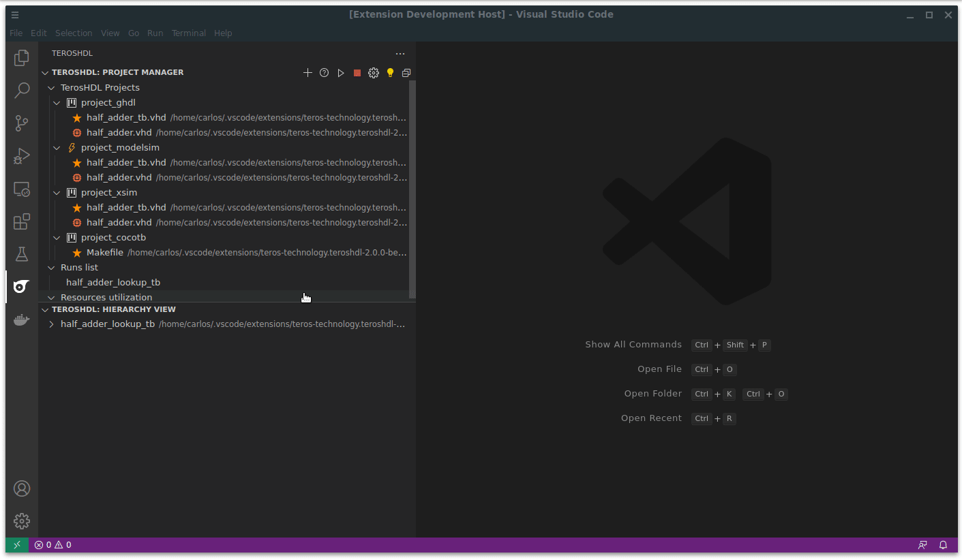Click the remote window status bar indicator
962x560 pixels.
click(x=17, y=545)
